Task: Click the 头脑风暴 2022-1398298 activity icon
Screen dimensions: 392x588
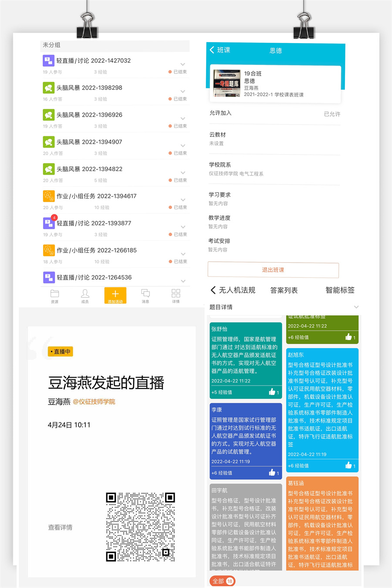Action: (x=48, y=88)
